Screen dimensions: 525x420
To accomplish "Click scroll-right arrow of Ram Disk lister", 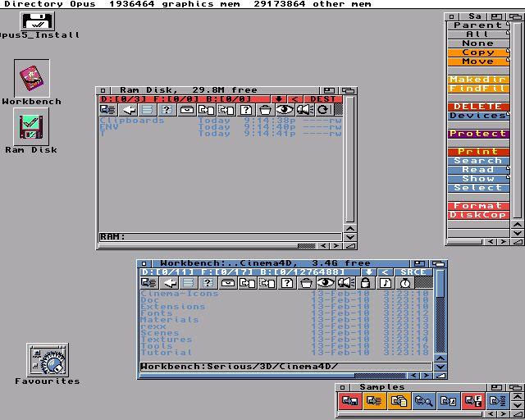I will coord(336,246).
